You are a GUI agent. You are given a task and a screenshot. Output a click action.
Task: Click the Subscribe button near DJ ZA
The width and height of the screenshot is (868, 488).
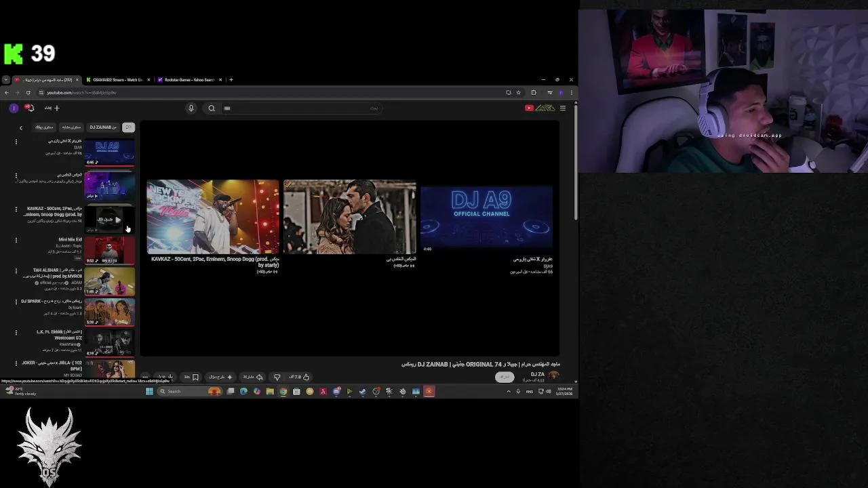pos(505,377)
